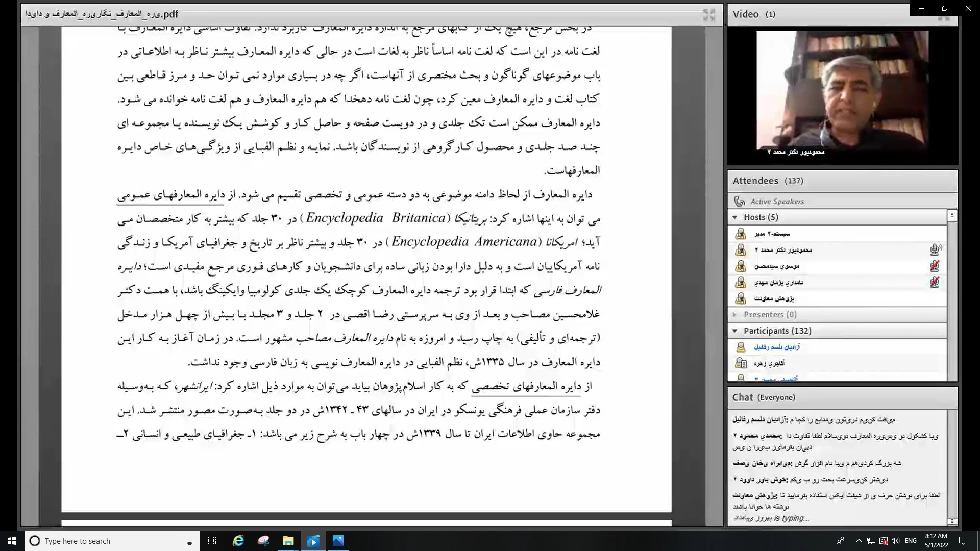The image size is (980, 551).
Task: Click the Chat (Everyone) pod title
Action: (x=763, y=397)
